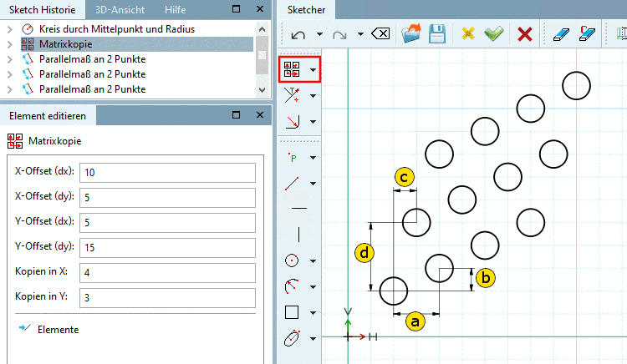Screen dimensions: 627x364
Task: Open the fillet tool dropdown arrow
Action: point(313,122)
